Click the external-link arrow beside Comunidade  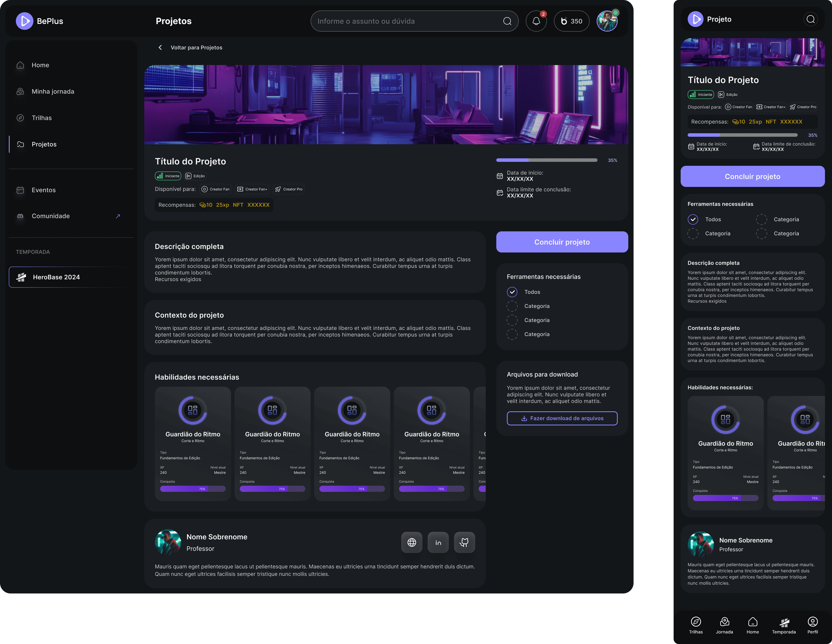(118, 216)
